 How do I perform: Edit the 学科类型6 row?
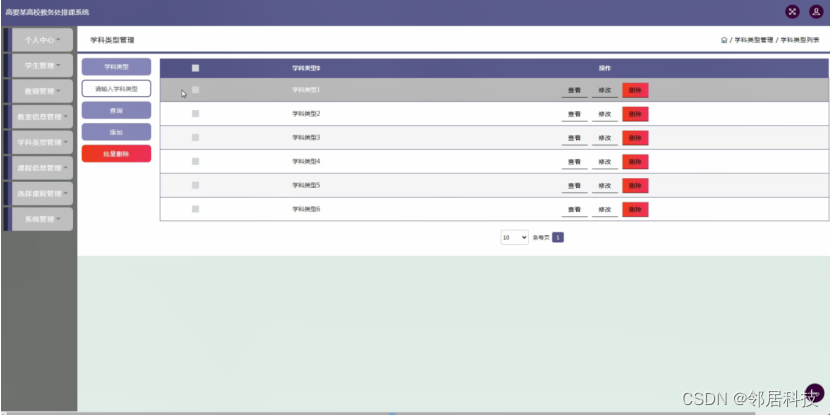tap(605, 210)
